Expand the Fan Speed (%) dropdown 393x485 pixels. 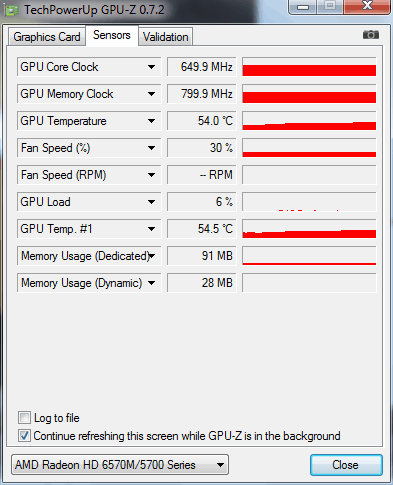tap(151, 148)
